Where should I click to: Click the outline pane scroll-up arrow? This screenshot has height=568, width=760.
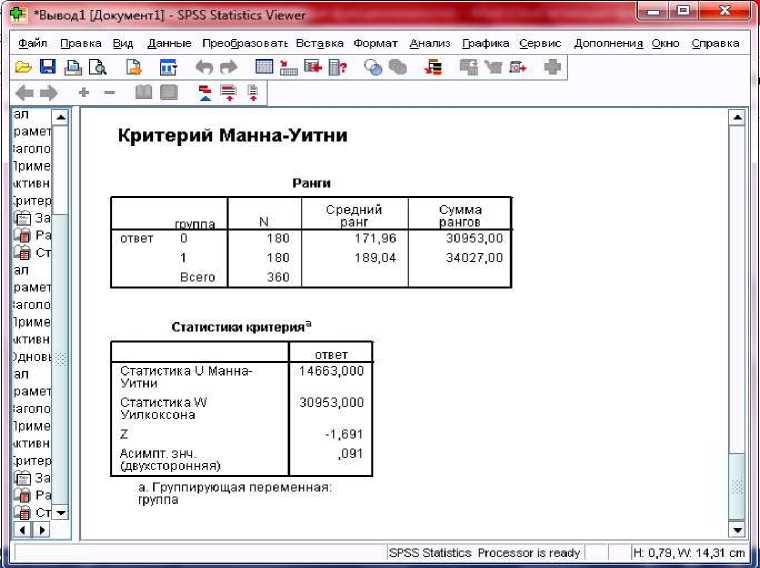(60, 117)
